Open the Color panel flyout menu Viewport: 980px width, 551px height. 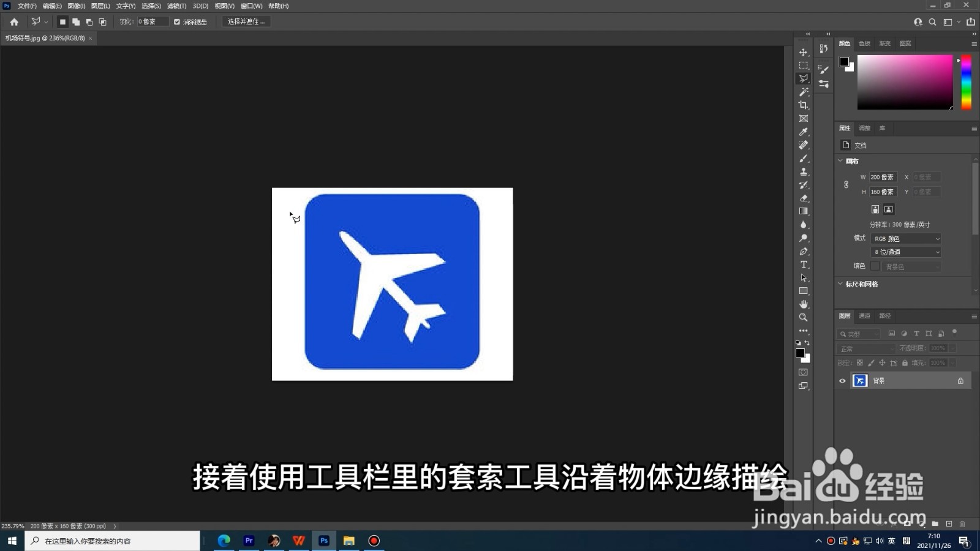tap(974, 44)
